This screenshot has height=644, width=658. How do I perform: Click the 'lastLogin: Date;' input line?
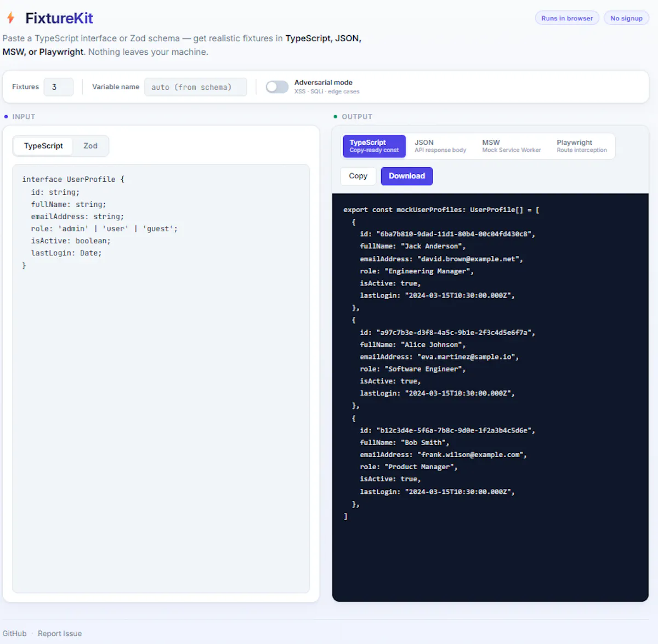point(66,253)
